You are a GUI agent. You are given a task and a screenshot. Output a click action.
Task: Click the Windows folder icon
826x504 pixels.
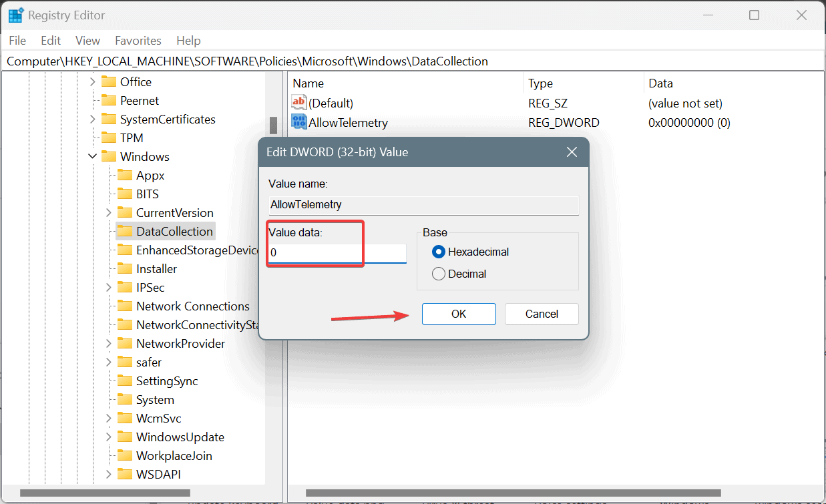tap(109, 156)
